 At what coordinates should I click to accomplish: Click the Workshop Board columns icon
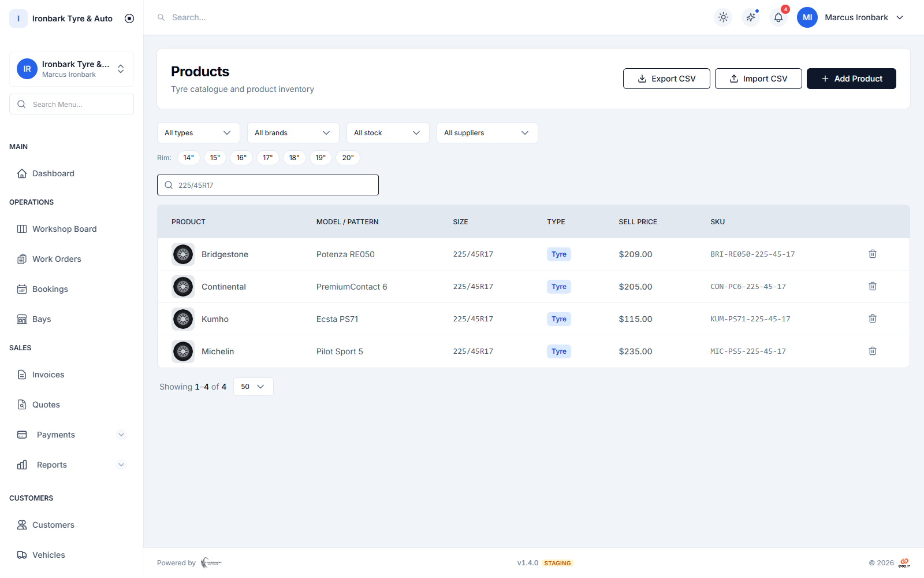(22, 229)
